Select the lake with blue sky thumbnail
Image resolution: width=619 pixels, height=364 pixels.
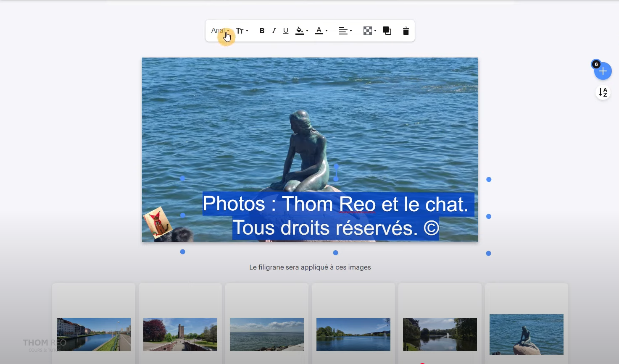[x=353, y=334]
